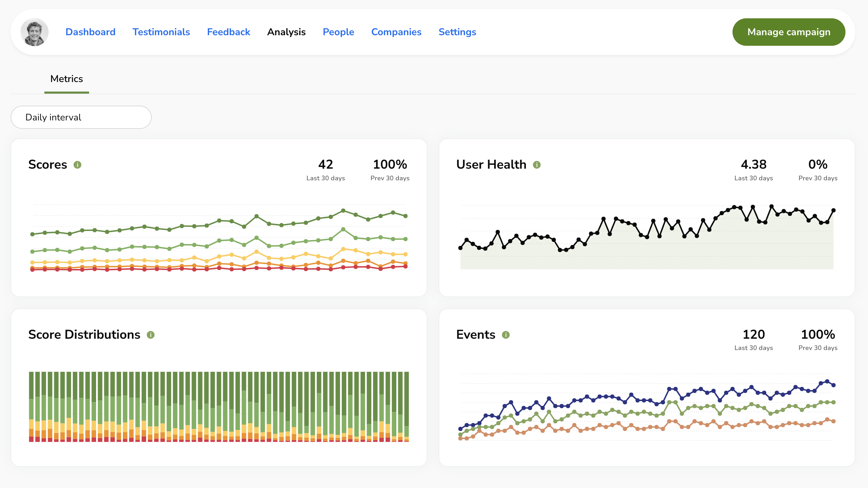Image resolution: width=868 pixels, height=488 pixels.
Task: Select the Analysis nav item
Action: [286, 32]
